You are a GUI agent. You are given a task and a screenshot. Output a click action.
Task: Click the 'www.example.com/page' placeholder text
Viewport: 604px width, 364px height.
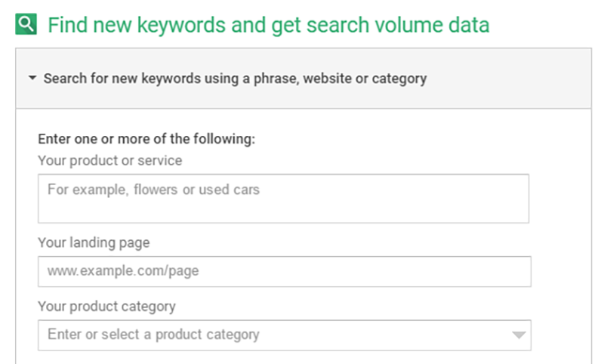123,271
